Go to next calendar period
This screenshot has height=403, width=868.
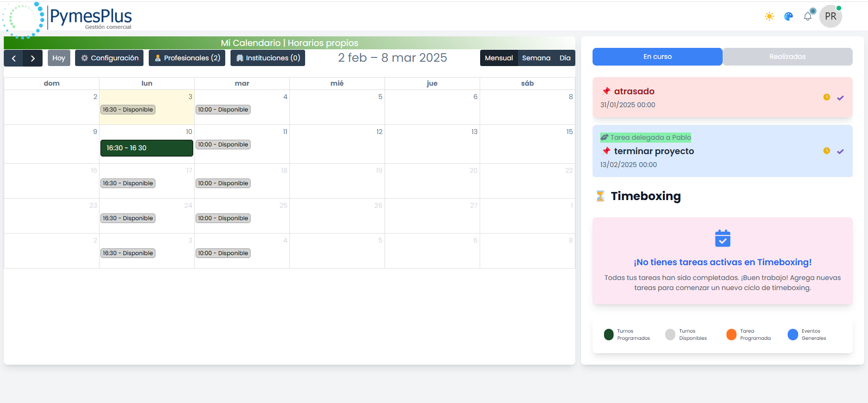click(33, 58)
